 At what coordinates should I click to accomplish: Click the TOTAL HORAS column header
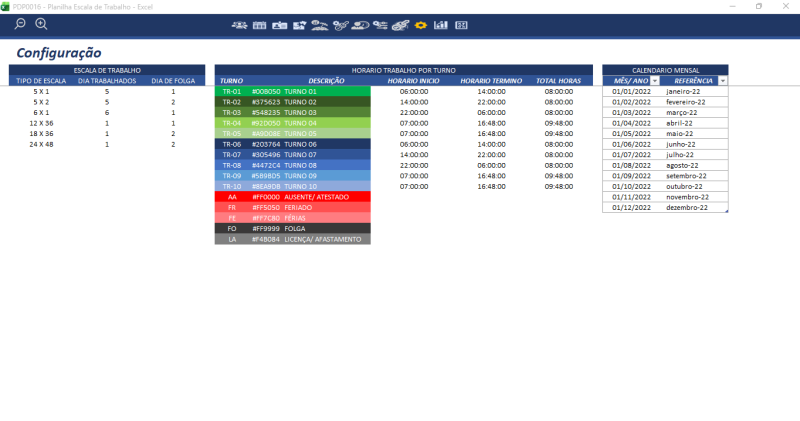click(559, 80)
